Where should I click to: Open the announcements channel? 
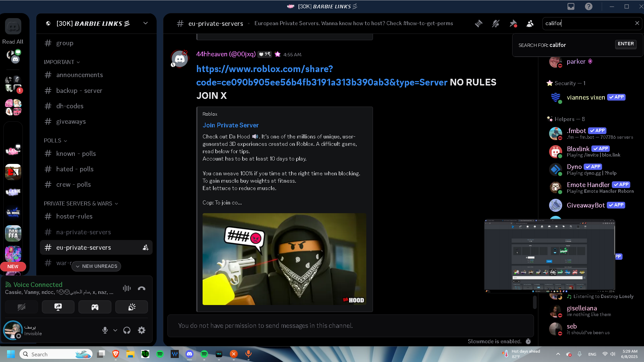click(96, 75)
